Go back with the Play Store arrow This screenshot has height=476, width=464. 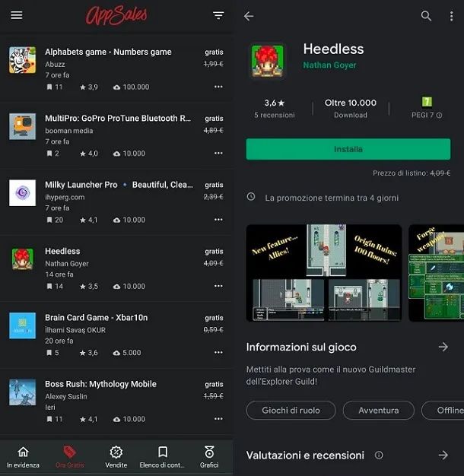[249, 16]
